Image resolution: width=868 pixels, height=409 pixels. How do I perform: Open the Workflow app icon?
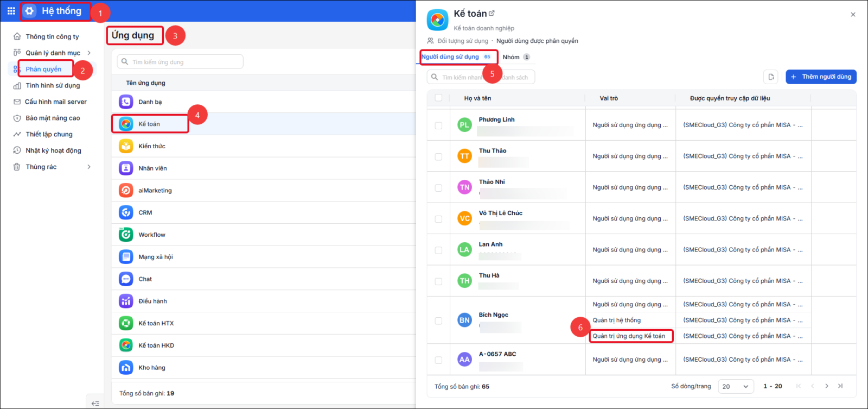pos(126,235)
